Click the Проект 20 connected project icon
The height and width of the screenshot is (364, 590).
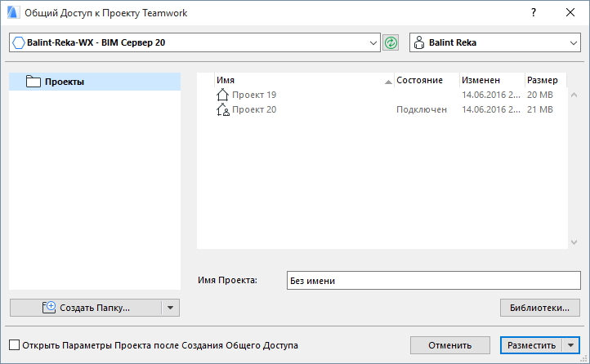point(223,109)
